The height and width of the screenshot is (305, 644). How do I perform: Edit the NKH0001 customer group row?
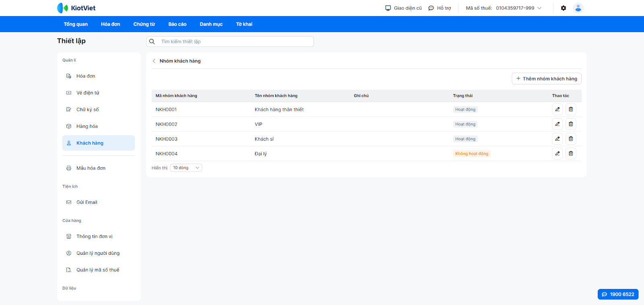pos(557,109)
